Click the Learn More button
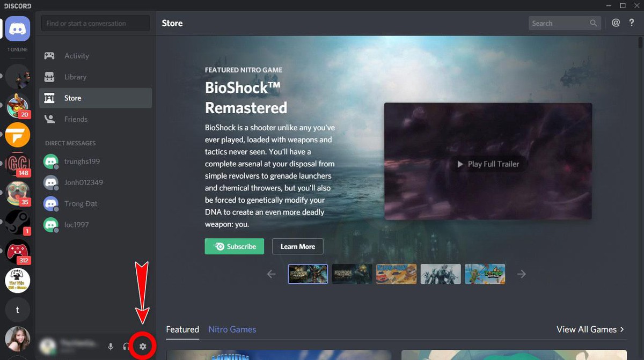This screenshot has width=644, height=360. coord(298,246)
